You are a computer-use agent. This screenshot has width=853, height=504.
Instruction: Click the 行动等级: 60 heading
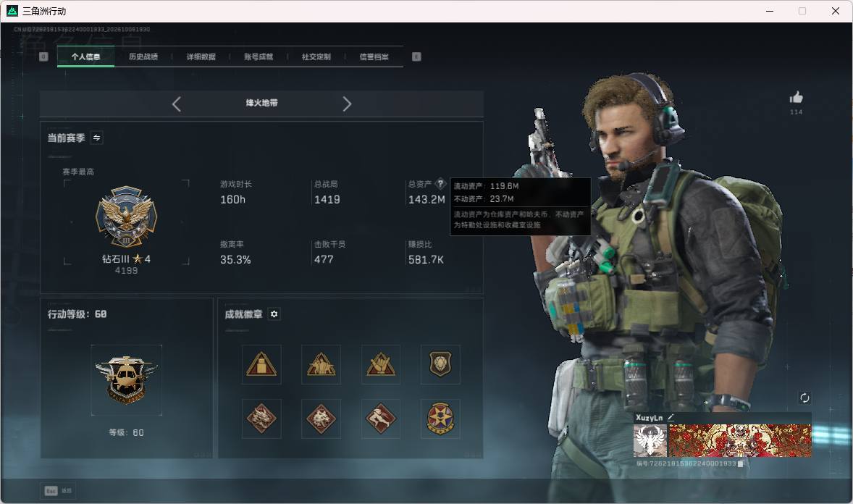coord(77,314)
